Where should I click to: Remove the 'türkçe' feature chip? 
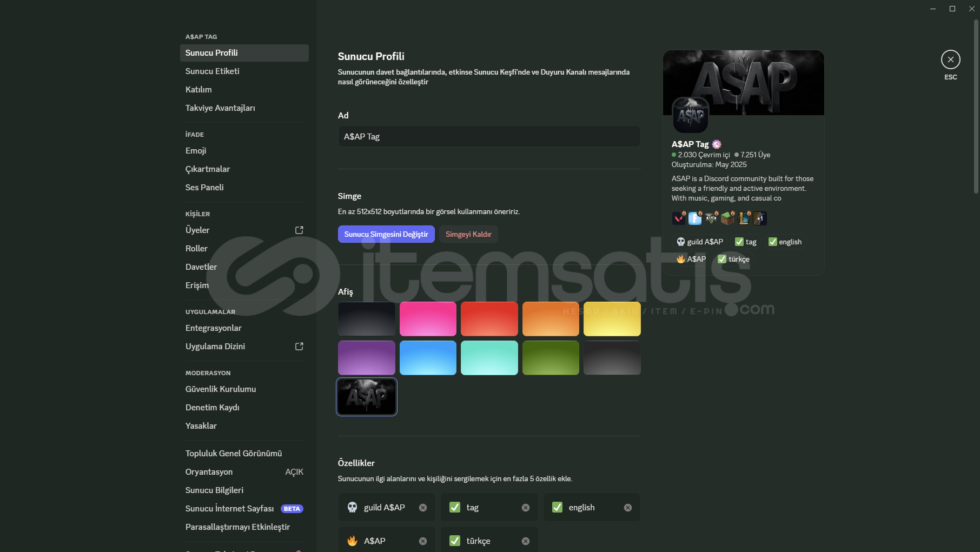coord(525,541)
